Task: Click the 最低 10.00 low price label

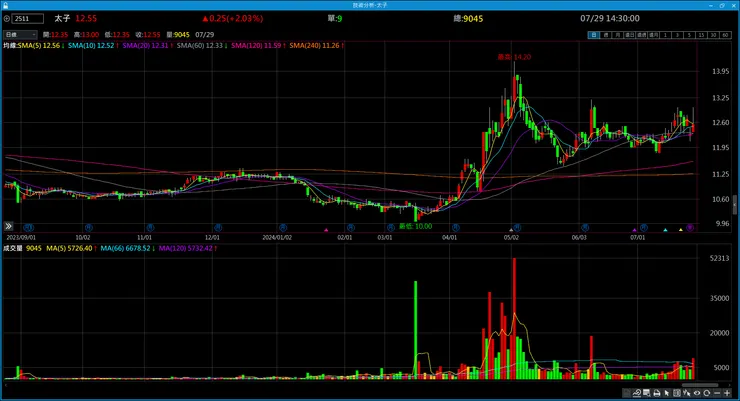Action: tap(415, 226)
